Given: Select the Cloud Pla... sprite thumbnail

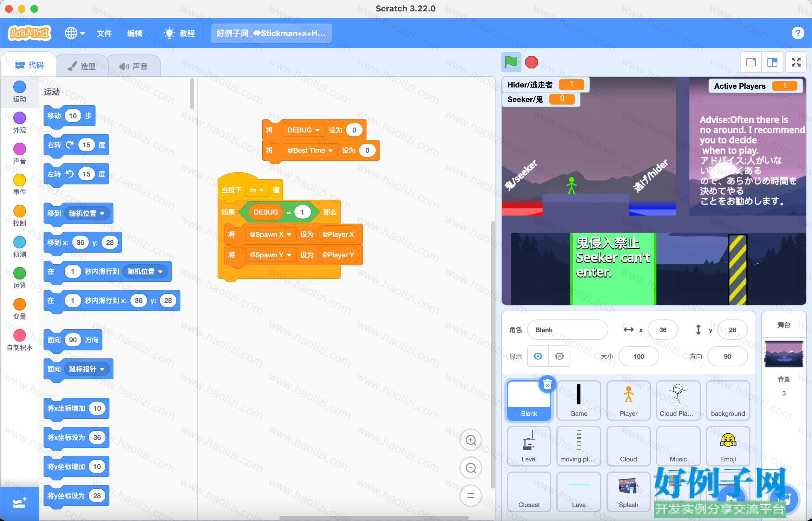Looking at the screenshot, I should [678, 401].
